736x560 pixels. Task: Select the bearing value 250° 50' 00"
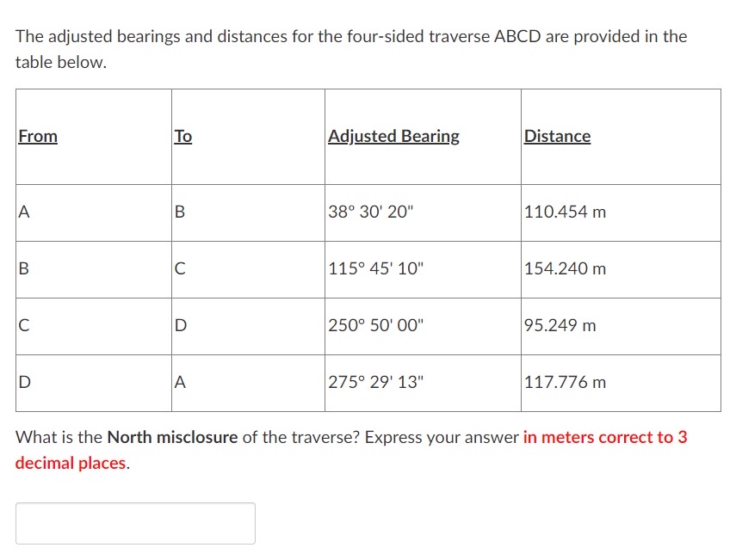tap(376, 325)
